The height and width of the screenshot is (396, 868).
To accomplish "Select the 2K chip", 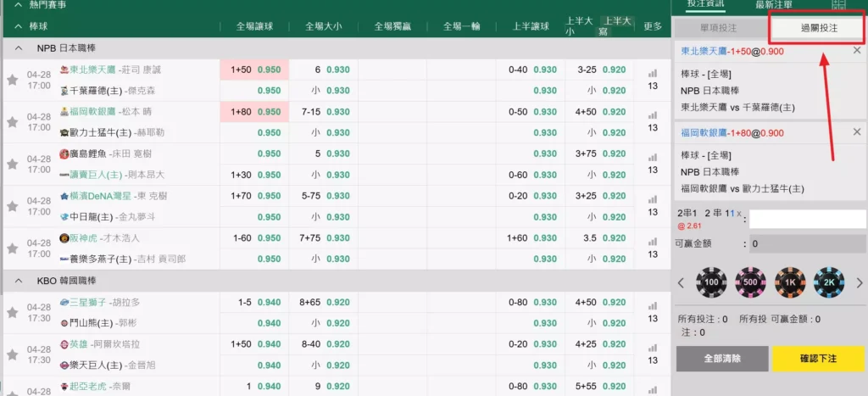I will tap(829, 282).
